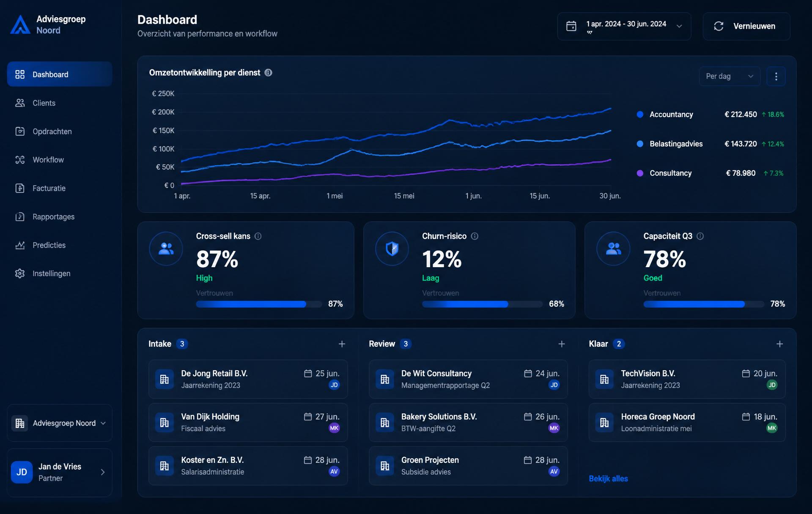812x514 pixels.
Task: Click building icon of De Wit Consultancy
Action: tap(385, 379)
